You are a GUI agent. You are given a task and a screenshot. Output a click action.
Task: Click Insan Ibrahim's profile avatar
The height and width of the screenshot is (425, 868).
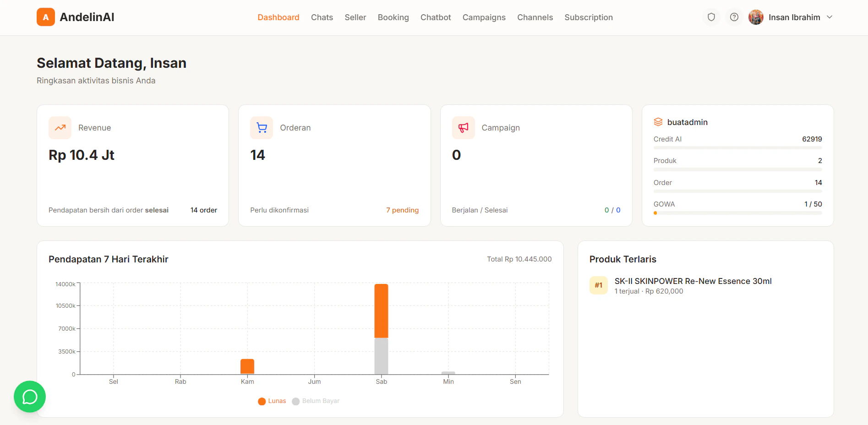coord(756,17)
